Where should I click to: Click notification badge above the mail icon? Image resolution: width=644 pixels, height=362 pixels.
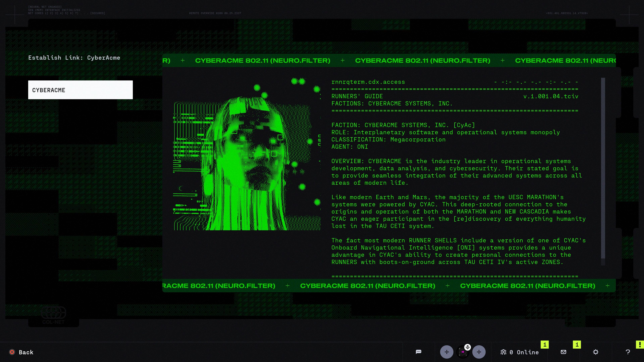tap(577, 345)
